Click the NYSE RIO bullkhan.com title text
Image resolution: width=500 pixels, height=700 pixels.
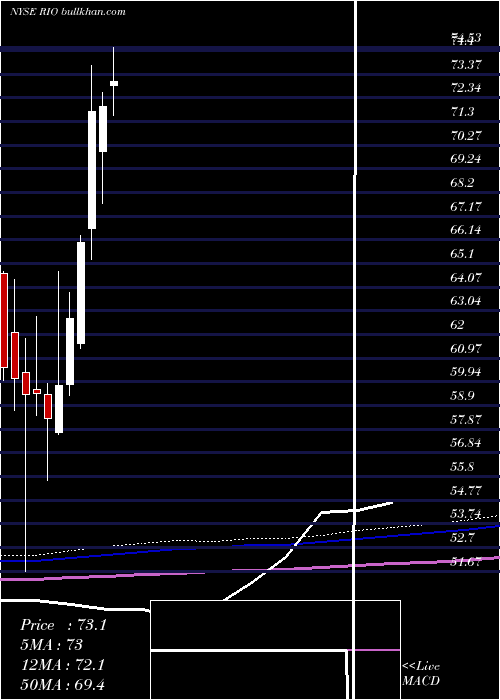click(x=68, y=12)
